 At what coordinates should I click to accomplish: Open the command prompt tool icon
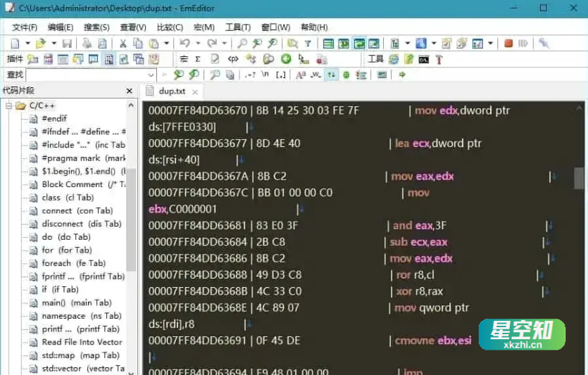point(423,60)
